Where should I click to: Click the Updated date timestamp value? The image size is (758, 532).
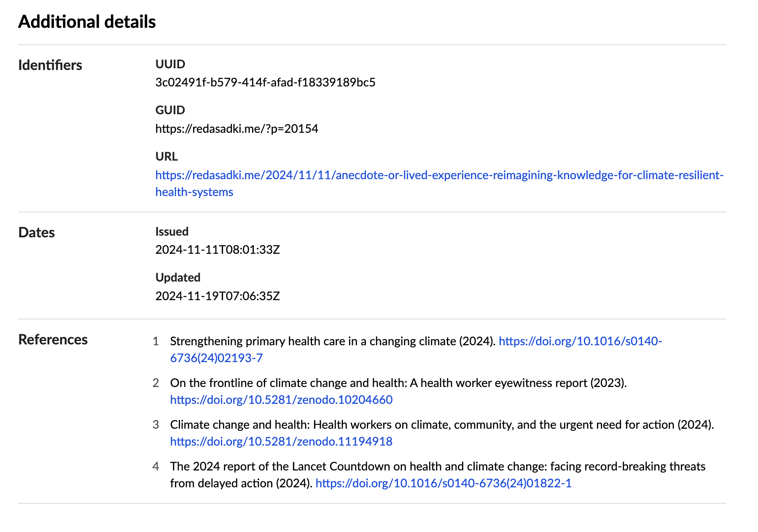pyautogui.click(x=218, y=296)
